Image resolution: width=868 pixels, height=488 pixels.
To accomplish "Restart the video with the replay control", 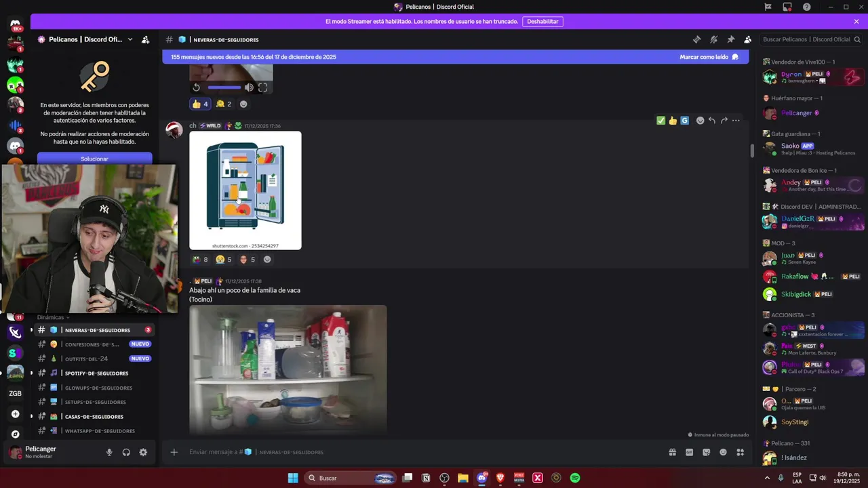I will click(x=197, y=87).
